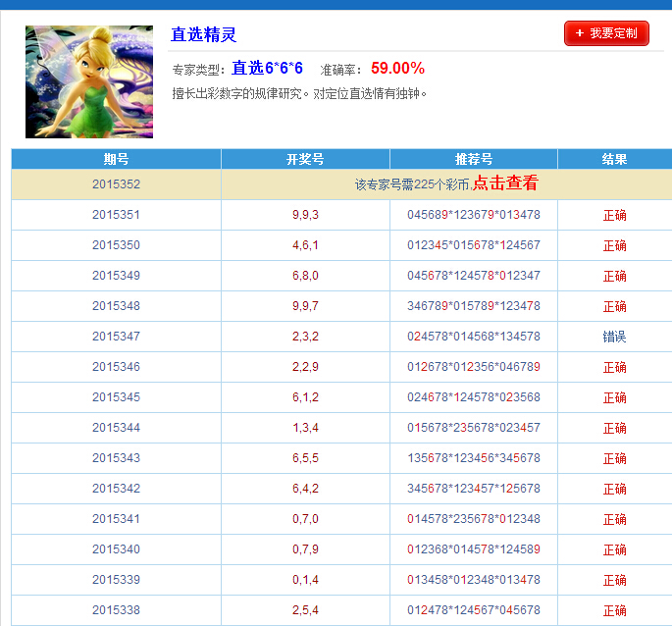The height and width of the screenshot is (626, 672).
Task: Click recommendation 012478*124567*045678
Action: tap(474, 610)
